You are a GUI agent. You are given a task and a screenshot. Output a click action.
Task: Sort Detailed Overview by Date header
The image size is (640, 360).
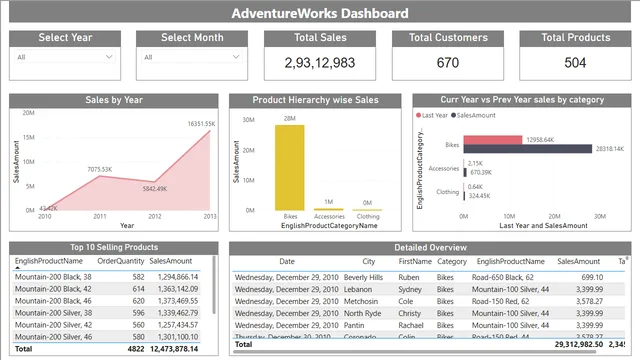point(287,261)
